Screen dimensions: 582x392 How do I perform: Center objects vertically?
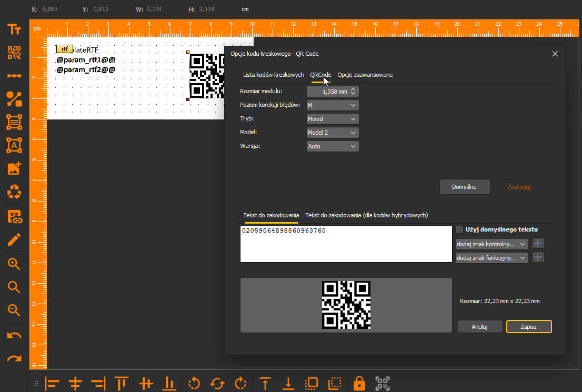(x=146, y=384)
